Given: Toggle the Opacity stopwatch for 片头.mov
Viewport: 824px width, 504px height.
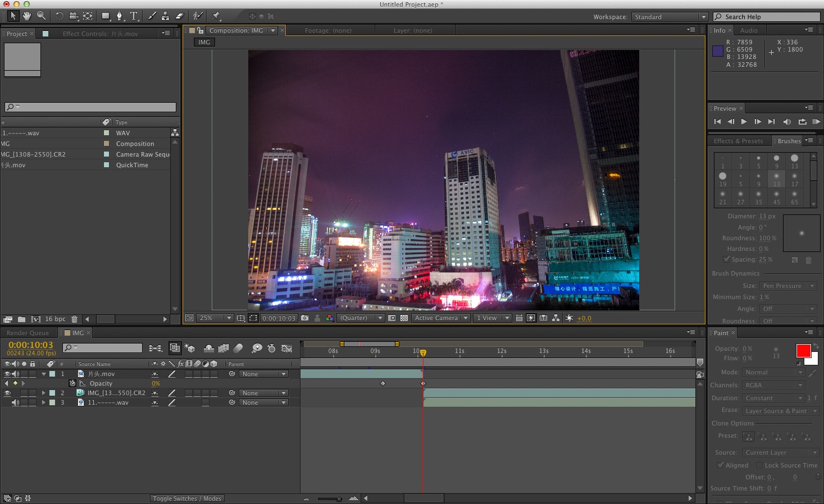Looking at the screenshot, I should point(72,383).
